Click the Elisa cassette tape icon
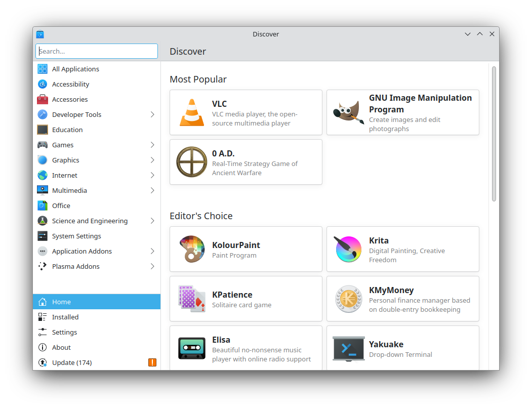The image size is (532, 409). [x=191, y=348]
